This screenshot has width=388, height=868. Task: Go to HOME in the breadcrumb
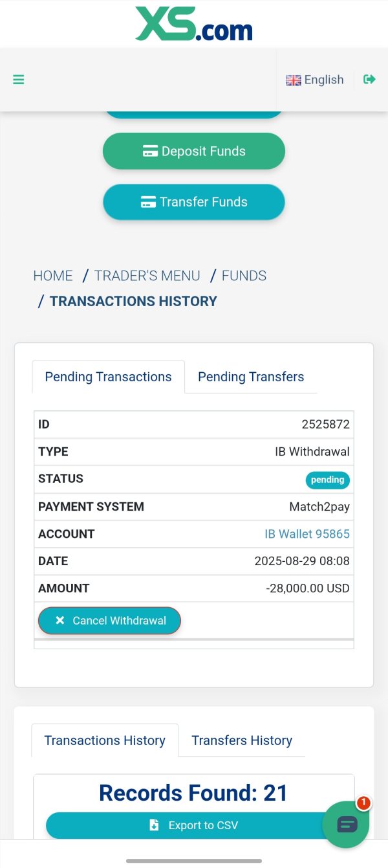point(53,276)
